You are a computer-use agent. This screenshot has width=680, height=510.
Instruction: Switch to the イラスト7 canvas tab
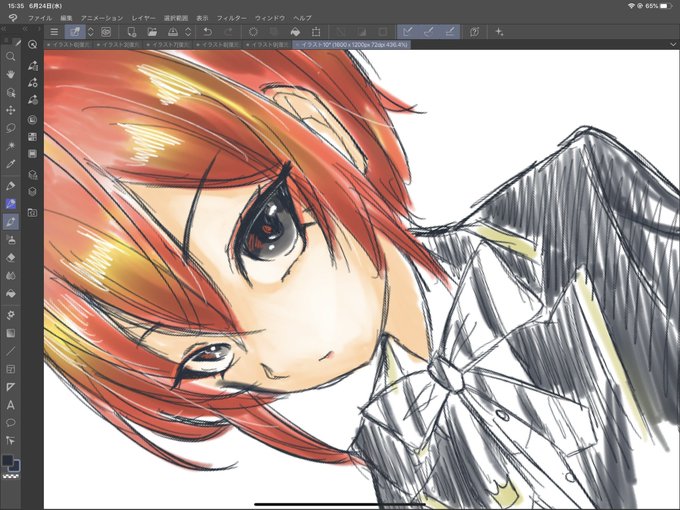coord(168,44)
